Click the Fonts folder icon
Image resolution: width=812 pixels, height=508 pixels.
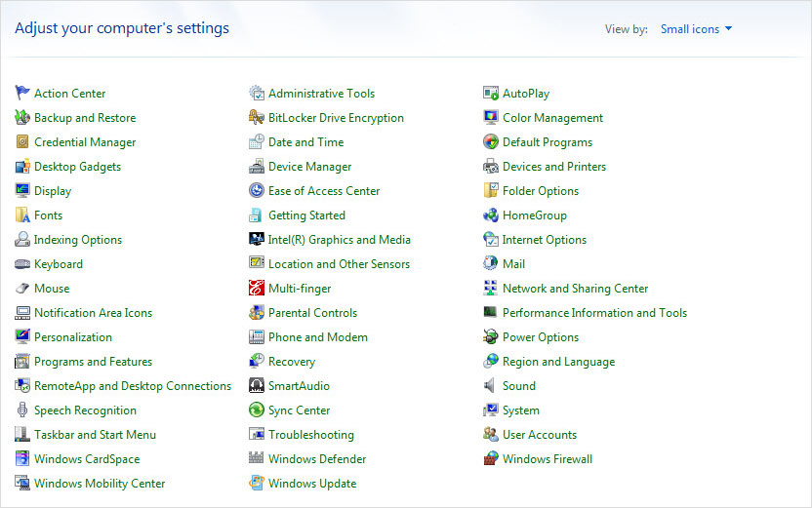pos(22,215)
